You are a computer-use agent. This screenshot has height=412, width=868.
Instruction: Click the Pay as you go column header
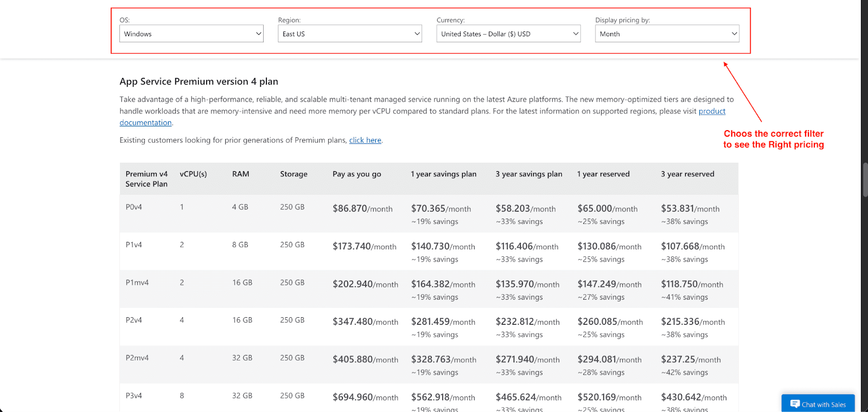click(x=356, y=174)
